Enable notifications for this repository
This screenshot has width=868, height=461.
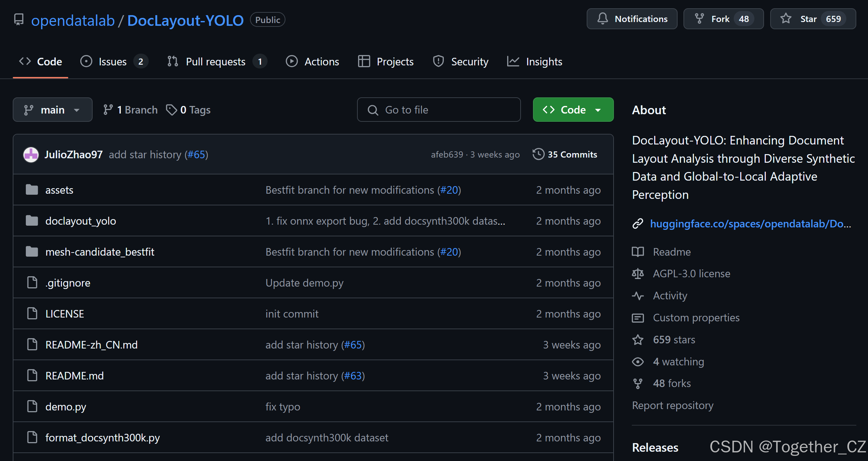click(x=631, y=19)
